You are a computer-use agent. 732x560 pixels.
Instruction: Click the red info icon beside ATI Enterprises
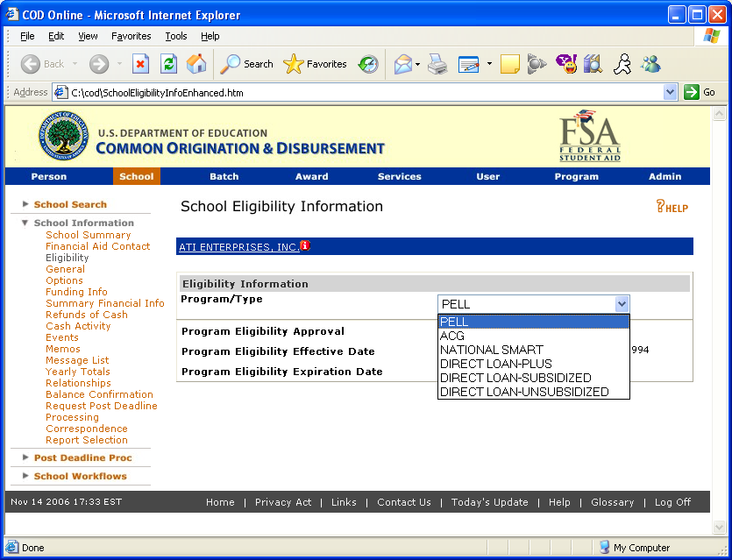305,246
